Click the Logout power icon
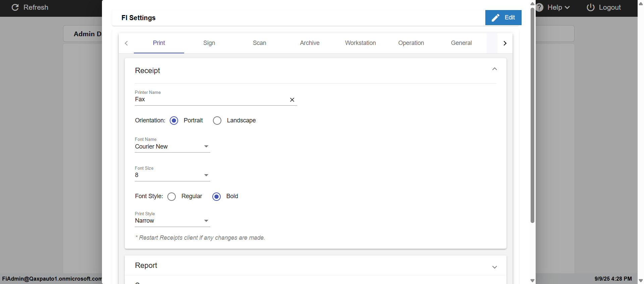The height and width of the screenshot is (284, 644). [x=590, y=7]
